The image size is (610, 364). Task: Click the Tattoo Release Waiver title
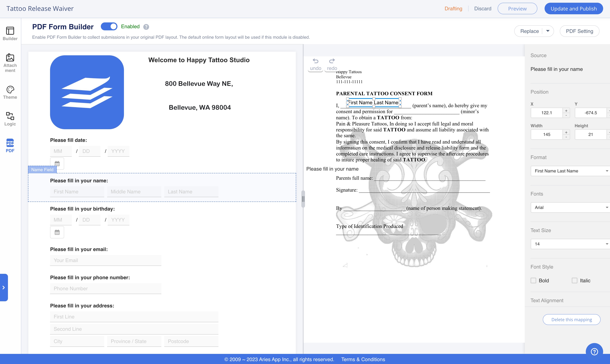(x=40, y=9)
